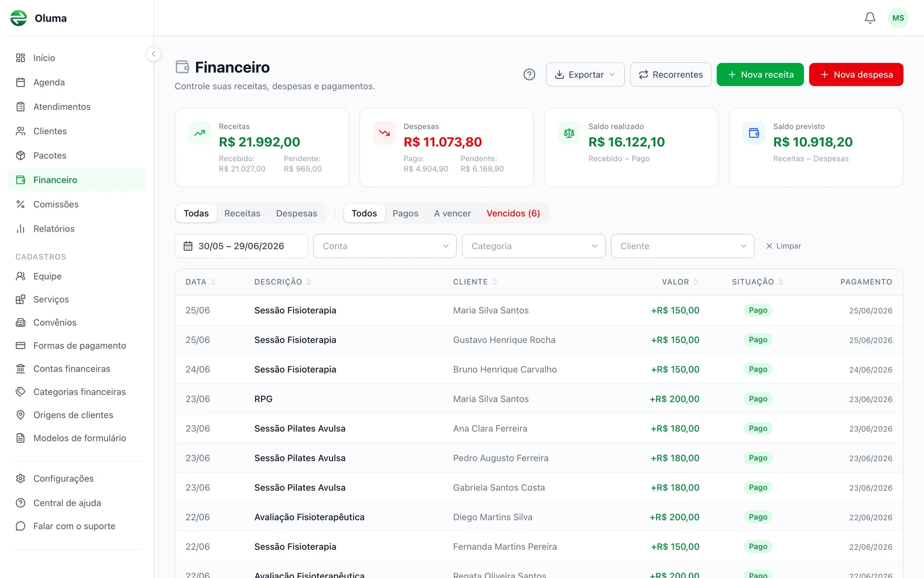Click the Atendimentos clipboard icon
This screenshot has height=578, width=924.
pyautogui.click(x=20, y=107)
